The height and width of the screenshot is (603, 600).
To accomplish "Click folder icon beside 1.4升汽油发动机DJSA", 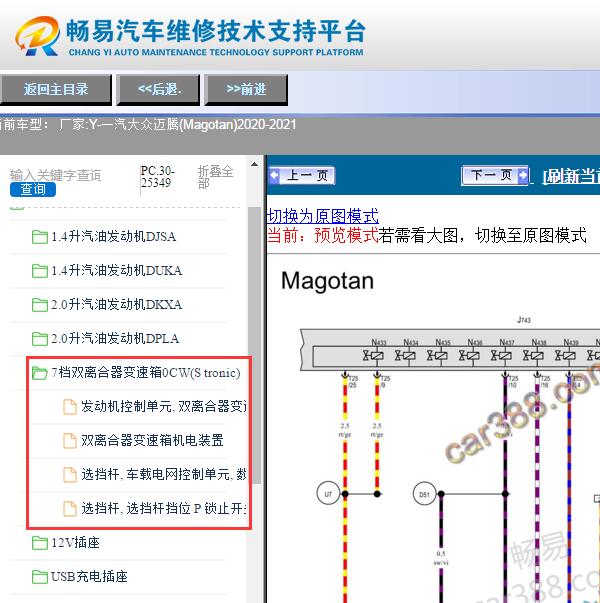I will [x=40, y=237].
